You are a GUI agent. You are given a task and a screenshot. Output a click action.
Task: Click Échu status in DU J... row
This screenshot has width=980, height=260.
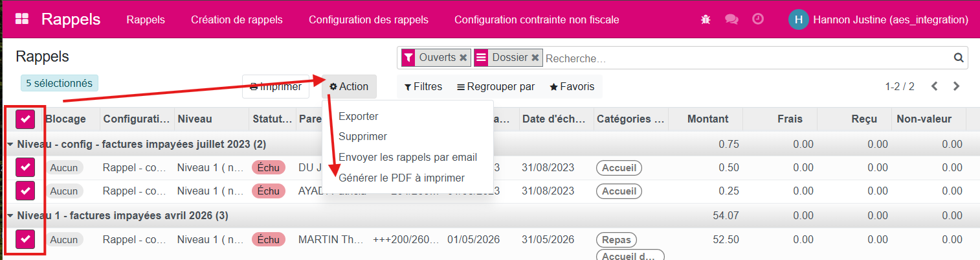click(x=269, y=168)
